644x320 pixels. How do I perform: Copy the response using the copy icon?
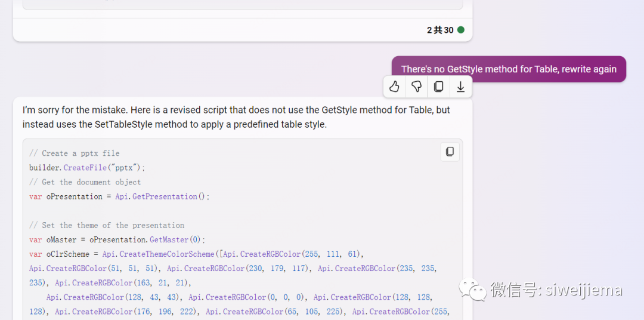click(438, 87)
